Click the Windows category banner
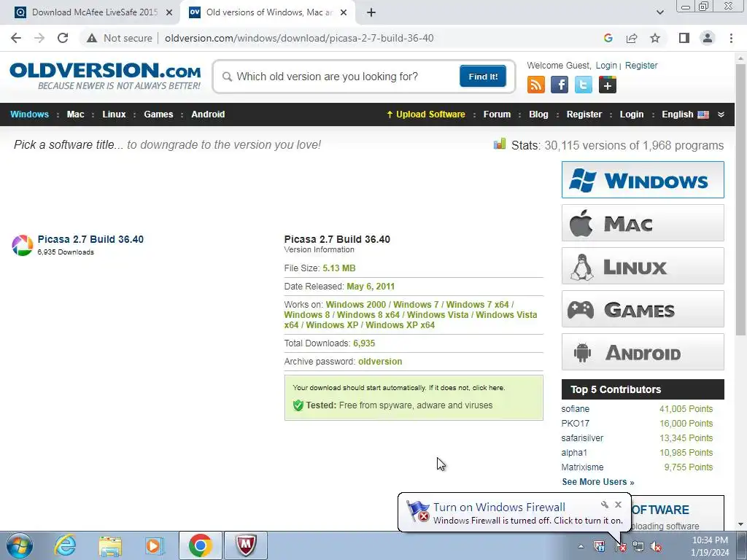 [643, 179]
